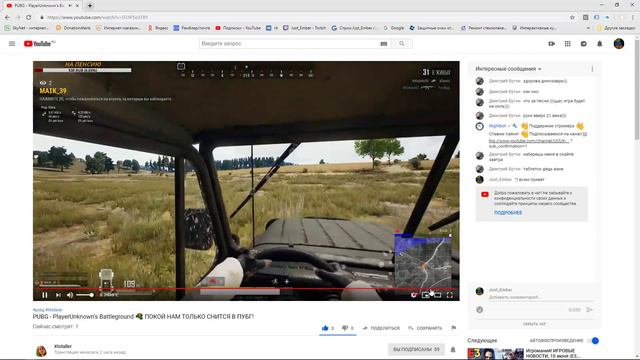Open Xtotaller channel avatar
640x360 pixels.
point(41,351)
